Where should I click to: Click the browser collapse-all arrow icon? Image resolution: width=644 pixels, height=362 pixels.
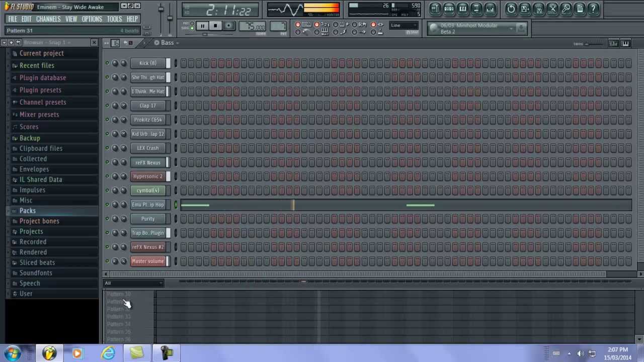point(11,43)
